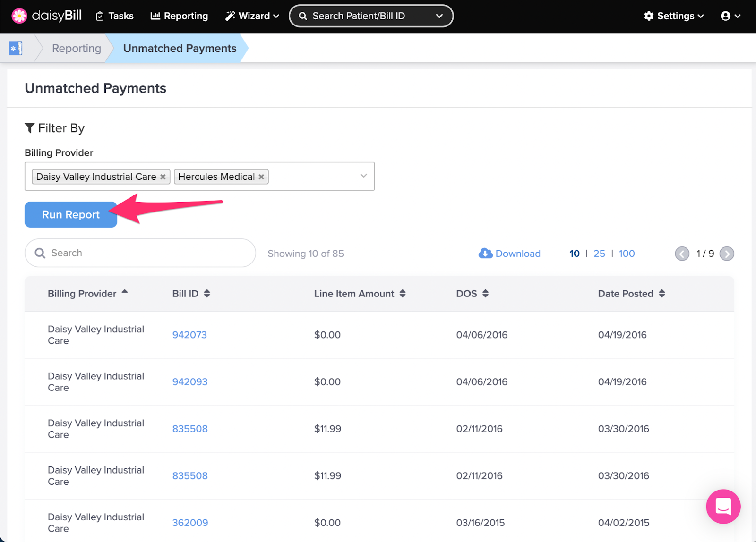Click the Search Patient/Bill ID field
The height and width of the screenshot is (542, 756).
click(371, 16)
